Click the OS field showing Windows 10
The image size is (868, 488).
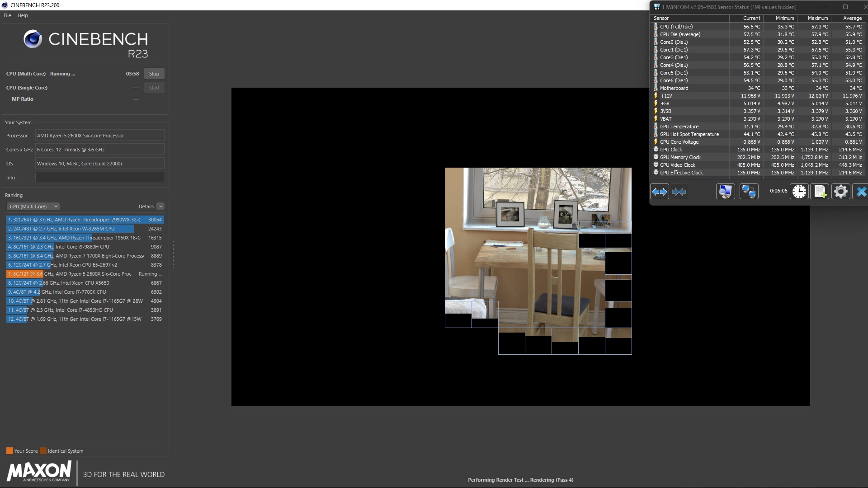click(x=100, y=164)
